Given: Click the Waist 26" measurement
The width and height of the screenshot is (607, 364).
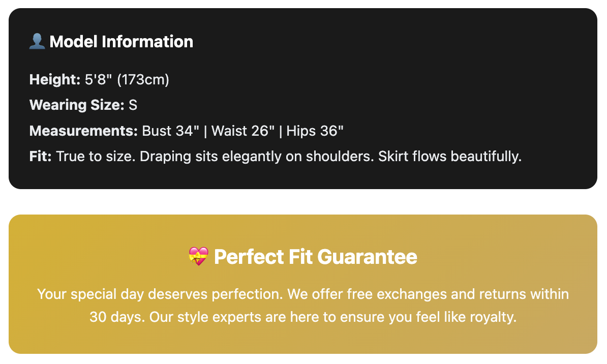Looking at the screenshot, I should point(241,131).
